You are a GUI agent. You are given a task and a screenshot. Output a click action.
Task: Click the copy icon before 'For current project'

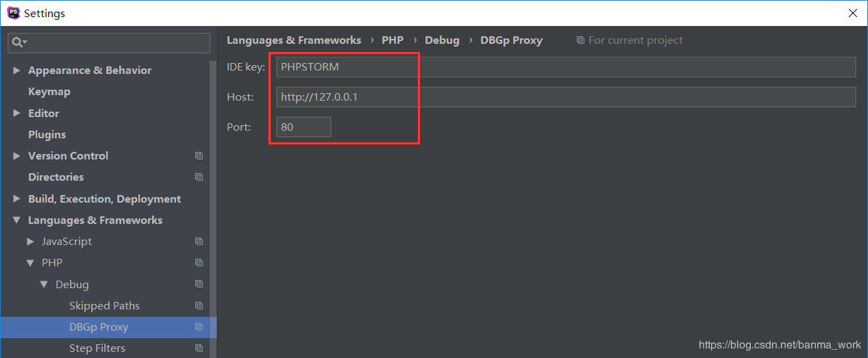click(580, 40)
